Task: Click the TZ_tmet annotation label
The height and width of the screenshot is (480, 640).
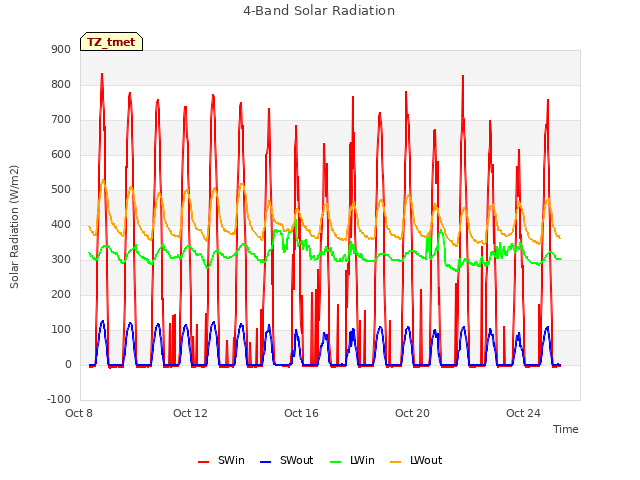Action: 111,42
